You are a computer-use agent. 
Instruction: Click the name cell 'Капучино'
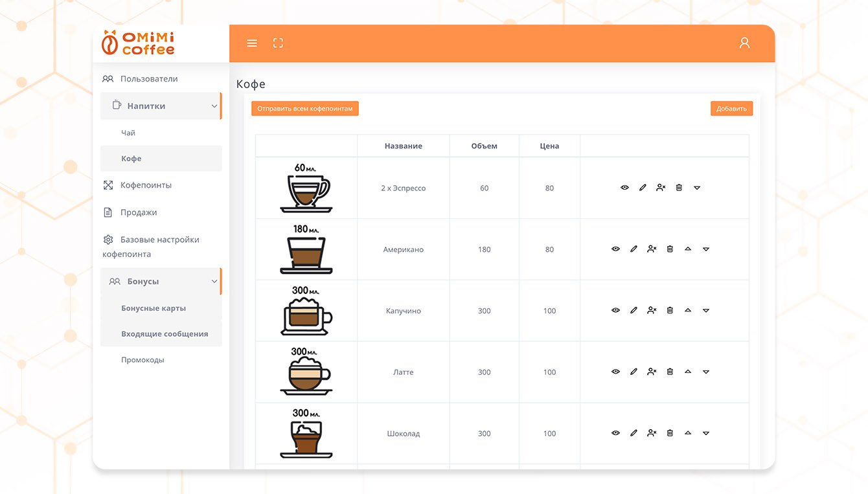pos(403,311)
